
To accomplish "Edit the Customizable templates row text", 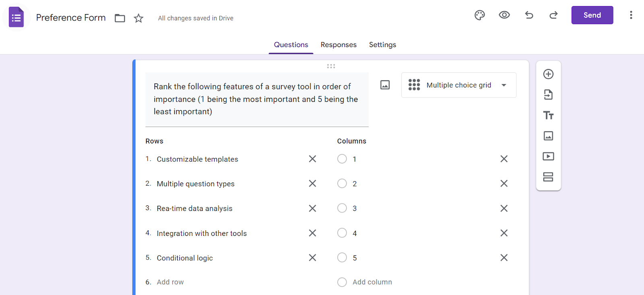I will click(197, 159).
